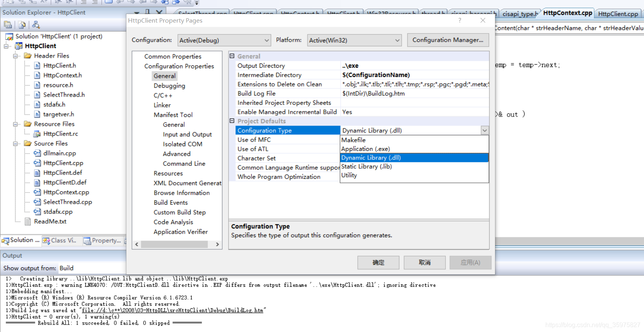644x332 pixels.
Task: Click the HttpClient.h file icon
Action: point(37,65)
